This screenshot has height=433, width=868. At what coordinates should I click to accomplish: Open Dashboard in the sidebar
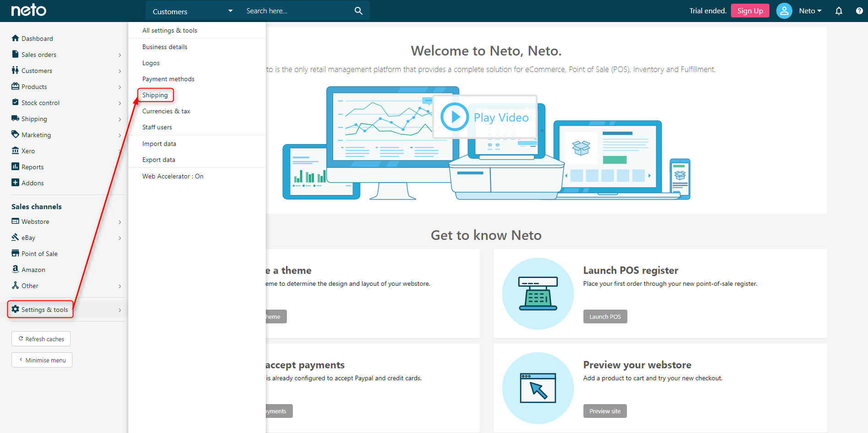pos(37,39)
